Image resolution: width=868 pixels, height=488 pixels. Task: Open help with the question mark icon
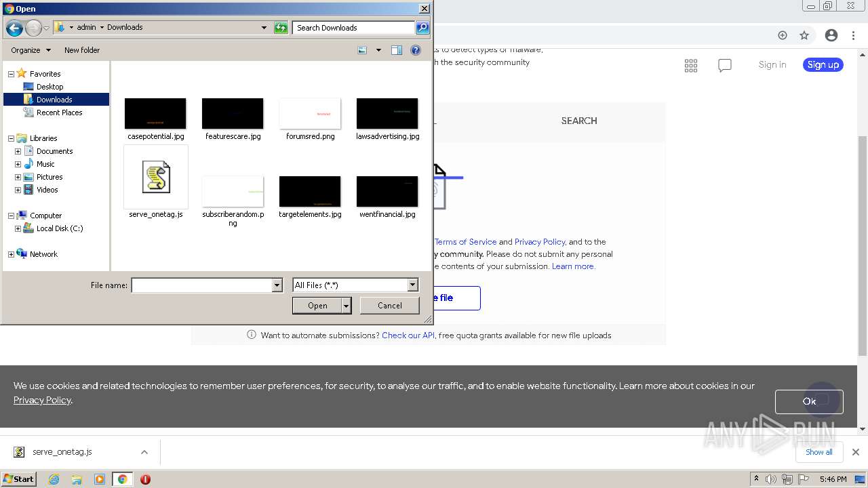coord(416,50)
